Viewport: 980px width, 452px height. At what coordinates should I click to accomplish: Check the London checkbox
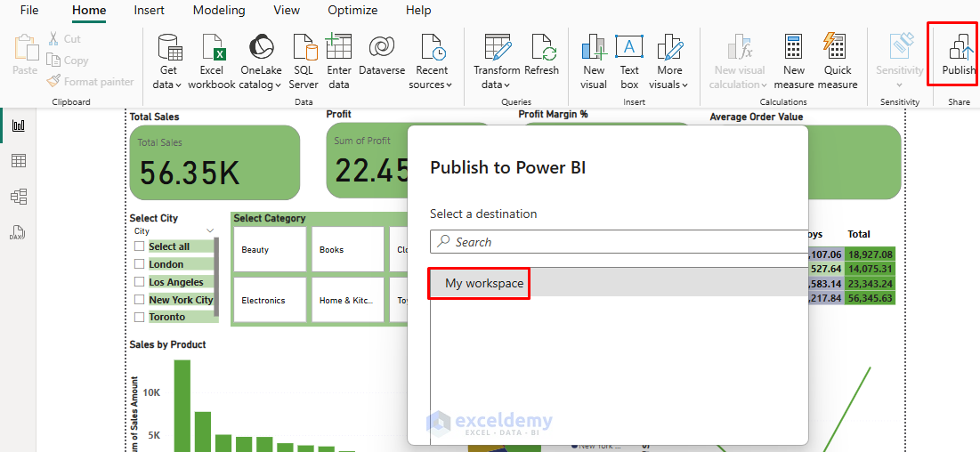click(140, 264)
